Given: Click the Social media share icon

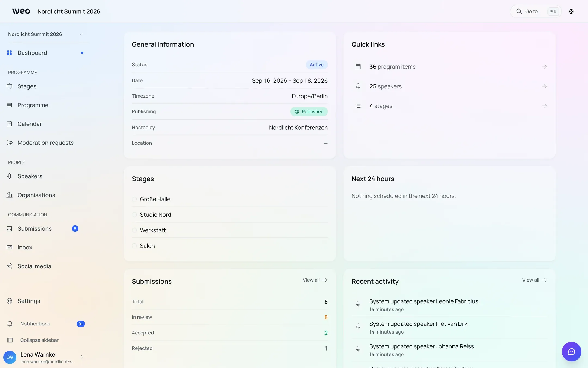Looking at the screenshot, I should (10, 266).
